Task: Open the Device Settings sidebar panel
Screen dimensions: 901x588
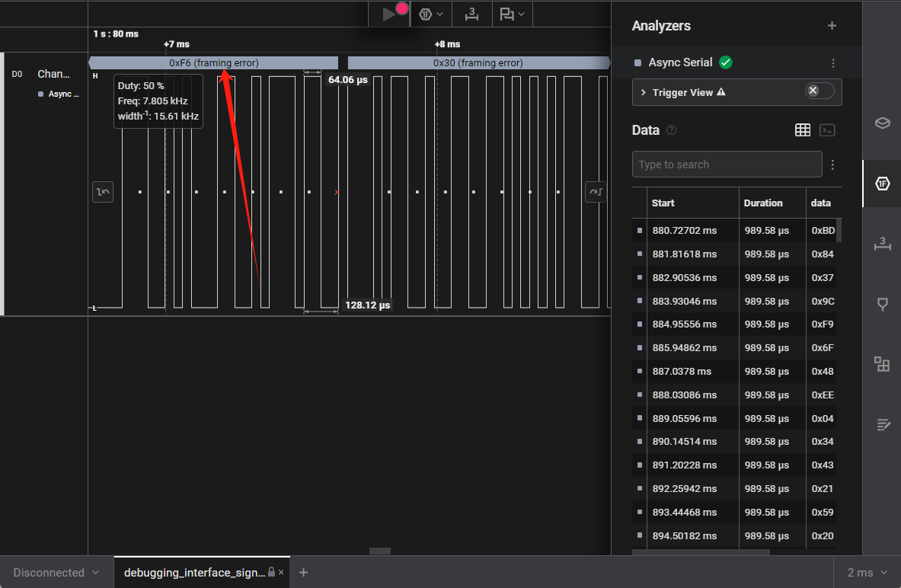Action: click(882, 123)
